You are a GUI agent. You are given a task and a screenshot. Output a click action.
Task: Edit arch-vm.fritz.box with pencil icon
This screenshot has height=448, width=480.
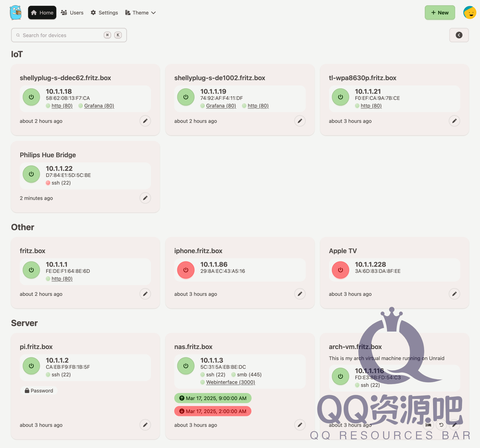[454, 425]
